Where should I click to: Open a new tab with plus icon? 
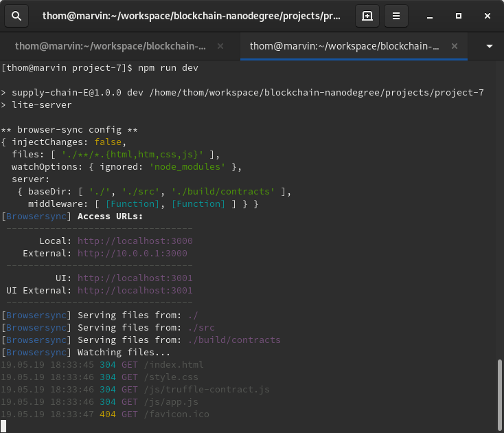point(367,16)
